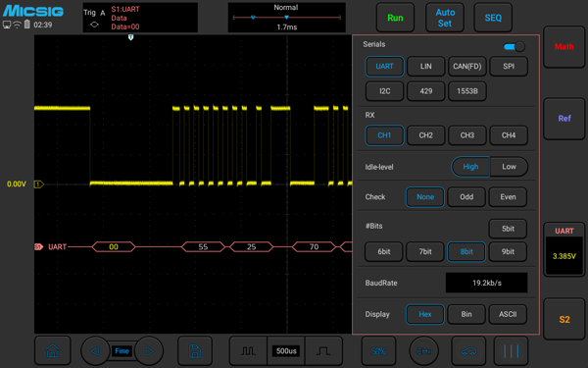The width and height of the screenshot is (588, 368).
Task: Click the Micsig logo
Action: coord(33,11)
